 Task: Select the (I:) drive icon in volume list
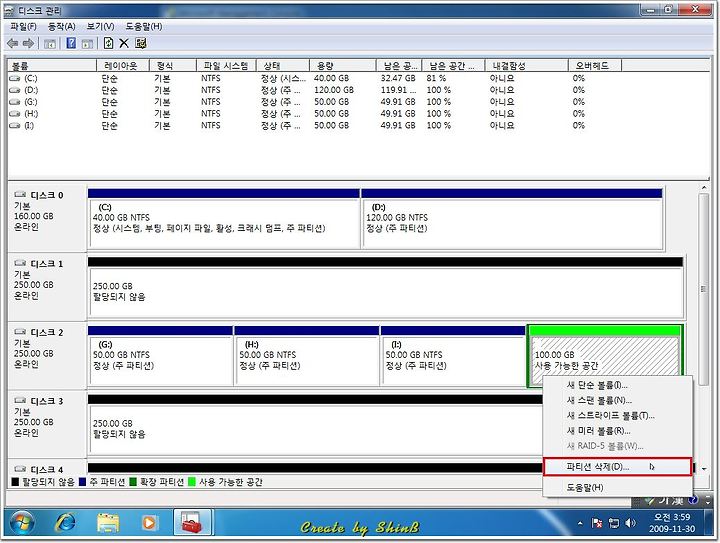click(x=15, y=125)
